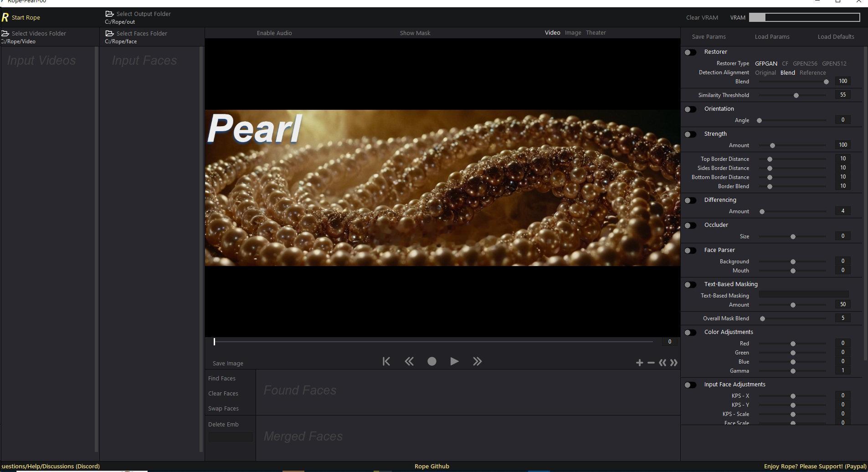Enable the Differencing switch

[690, 200]
